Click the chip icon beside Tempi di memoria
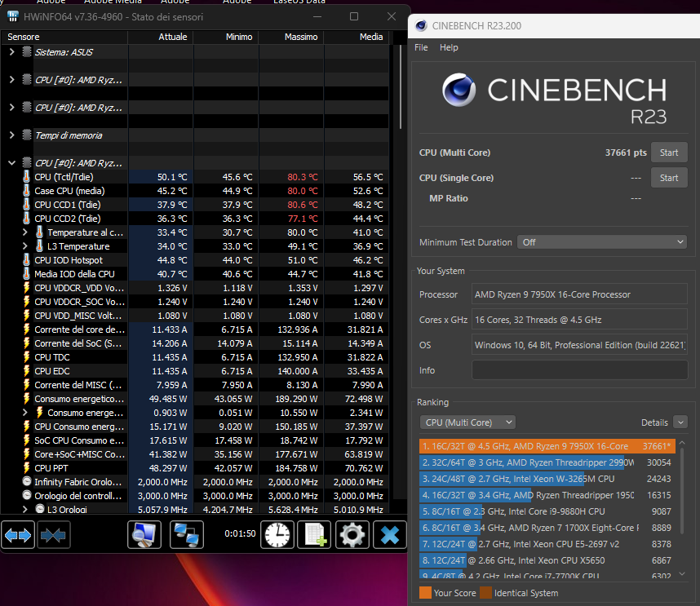The image size is (700, 606). [27, 135]
